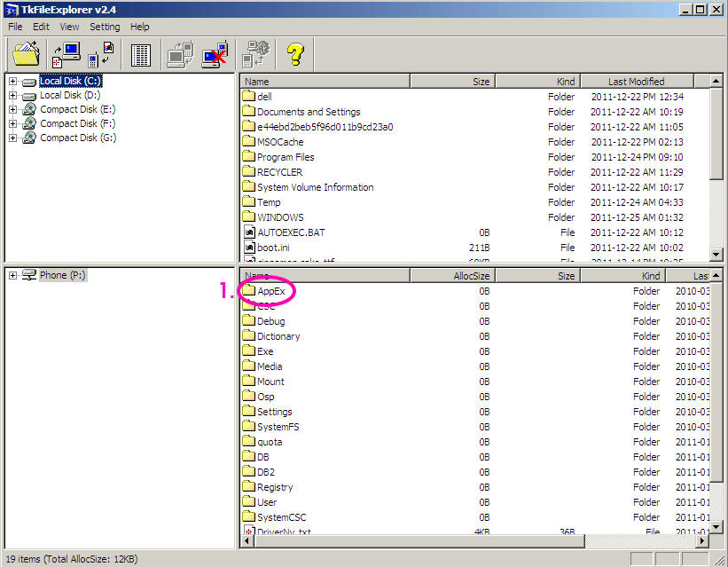Click the open folder toolbar icon
The image size is (728, 567).
pos(27,54)
